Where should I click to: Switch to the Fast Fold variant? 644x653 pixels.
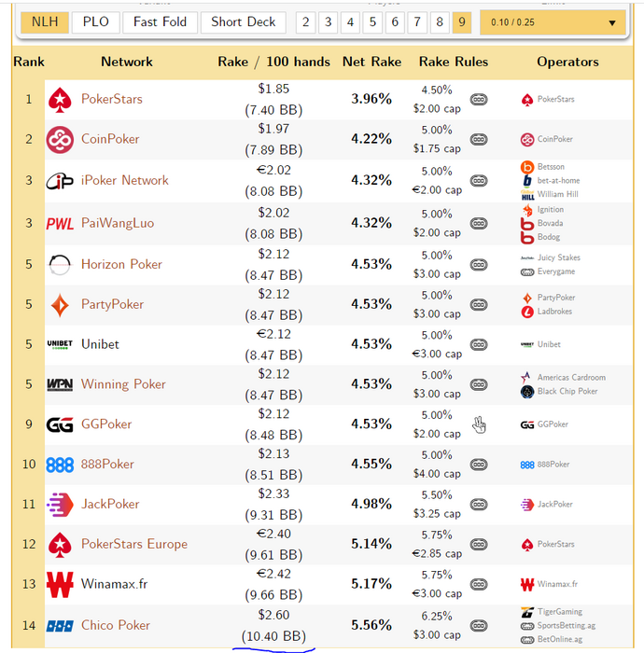pos(160,22)
